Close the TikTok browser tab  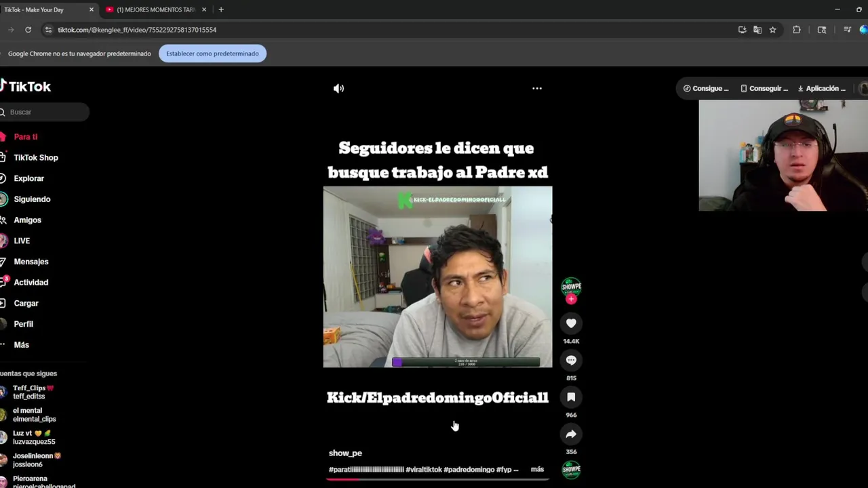pos(91,9)
